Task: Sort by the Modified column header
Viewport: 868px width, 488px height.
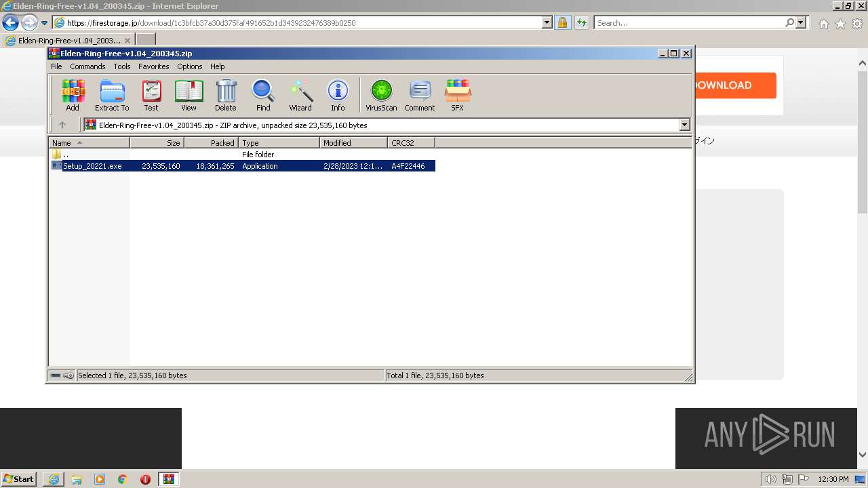Action: (x=353, y=142)
